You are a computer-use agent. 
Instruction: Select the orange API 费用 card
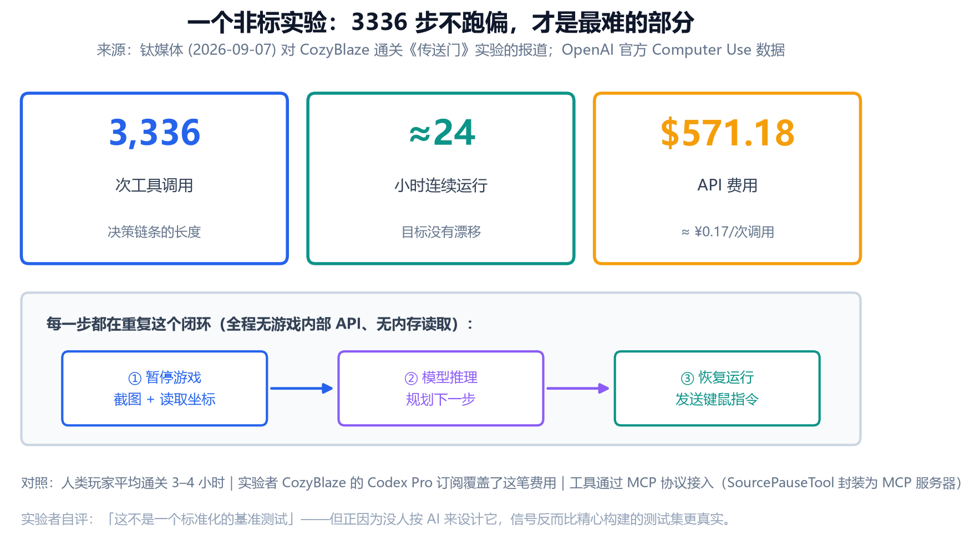[727, 178]
